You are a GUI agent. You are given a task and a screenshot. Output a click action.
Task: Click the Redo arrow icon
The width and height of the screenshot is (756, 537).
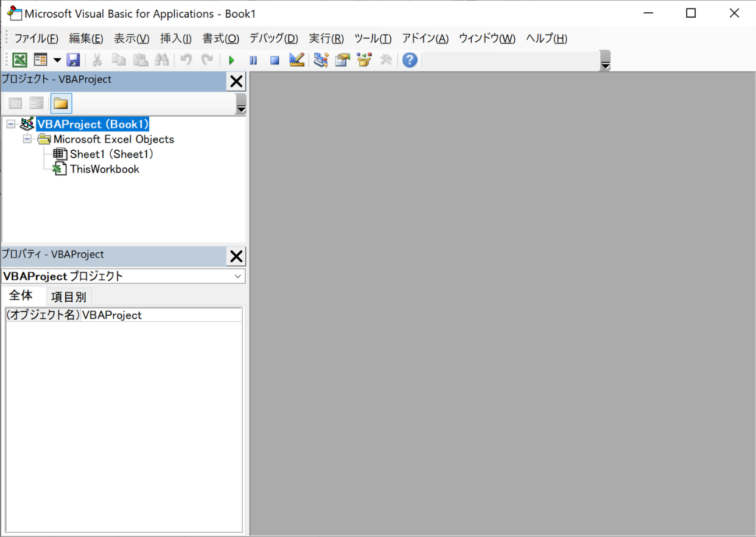click(208, 60)
